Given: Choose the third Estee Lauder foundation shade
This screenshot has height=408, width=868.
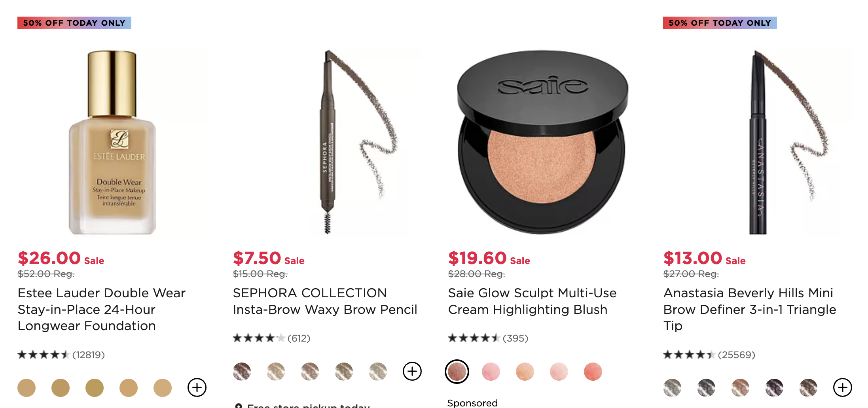Looking at the screenshot, I should coord(95,387).
